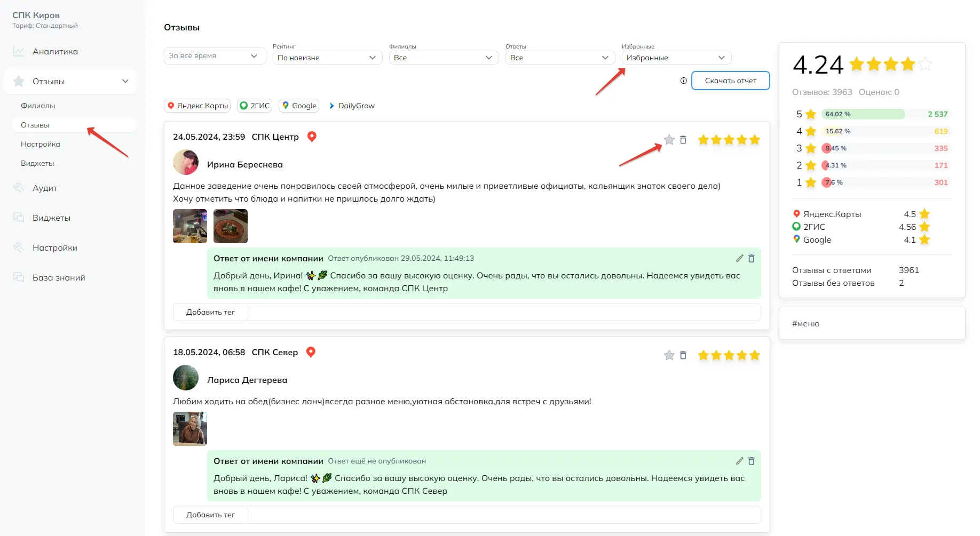The height and width of the screenshot is (536, 980).
Task: Click tag input field in Ирина's review
Action: (x=504, y=312)
